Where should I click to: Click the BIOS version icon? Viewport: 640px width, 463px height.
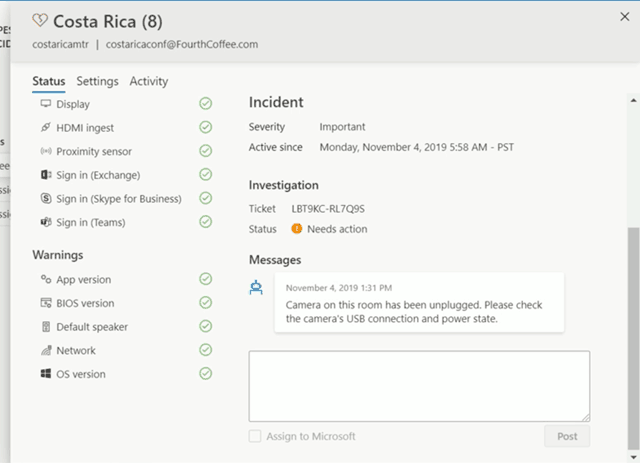pos(46,303)
